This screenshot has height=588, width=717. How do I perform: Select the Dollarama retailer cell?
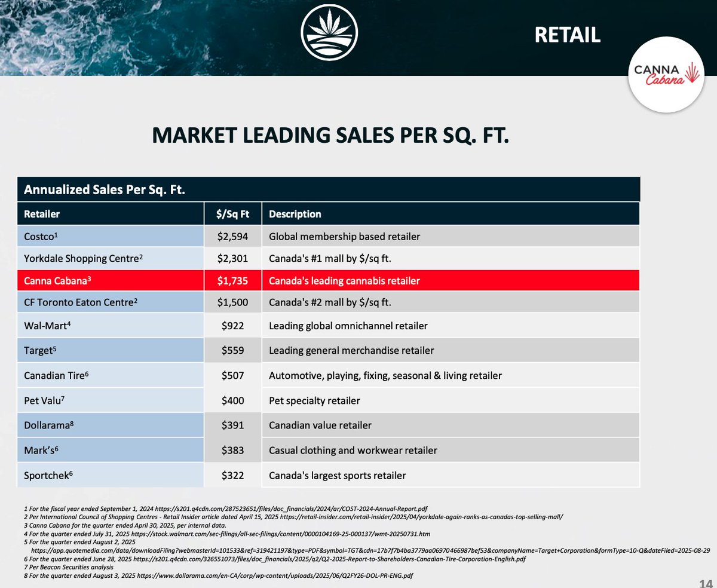(x=111, y=425)
